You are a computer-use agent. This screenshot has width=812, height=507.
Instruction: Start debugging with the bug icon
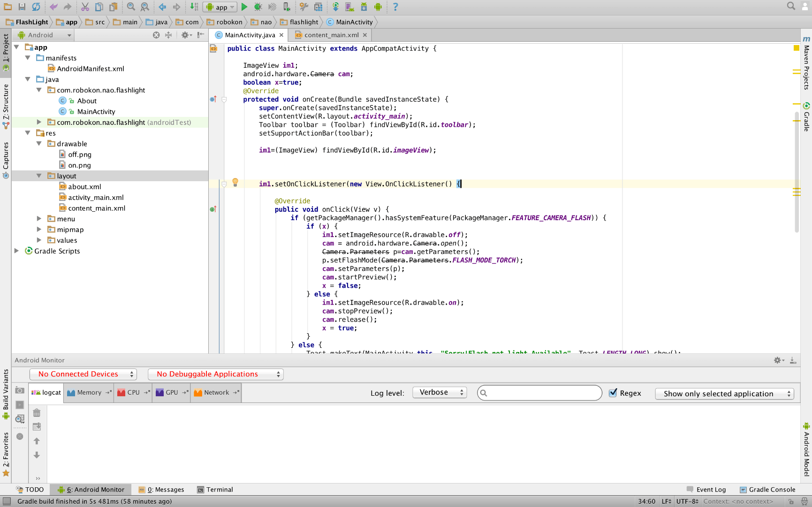tap(258, 7)
